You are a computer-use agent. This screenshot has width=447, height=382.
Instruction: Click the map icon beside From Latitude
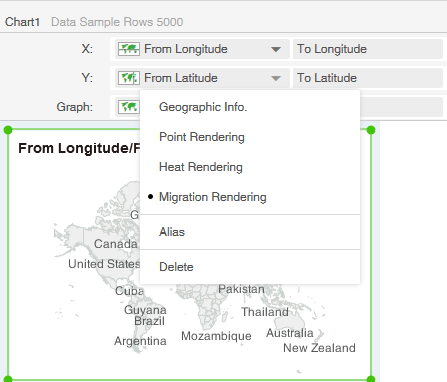pyautogui.click(x=129, y=78)
